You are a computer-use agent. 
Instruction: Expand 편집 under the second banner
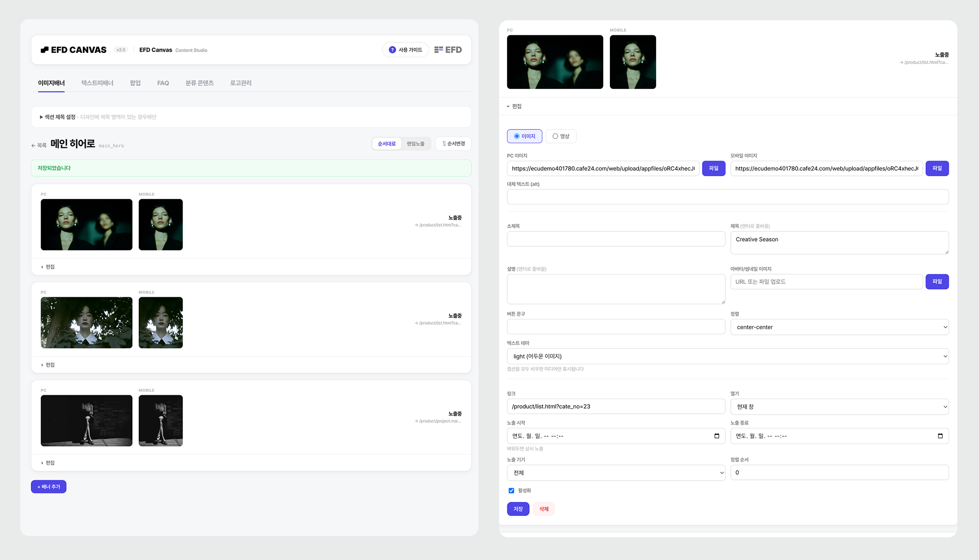(x=48, y=365)
